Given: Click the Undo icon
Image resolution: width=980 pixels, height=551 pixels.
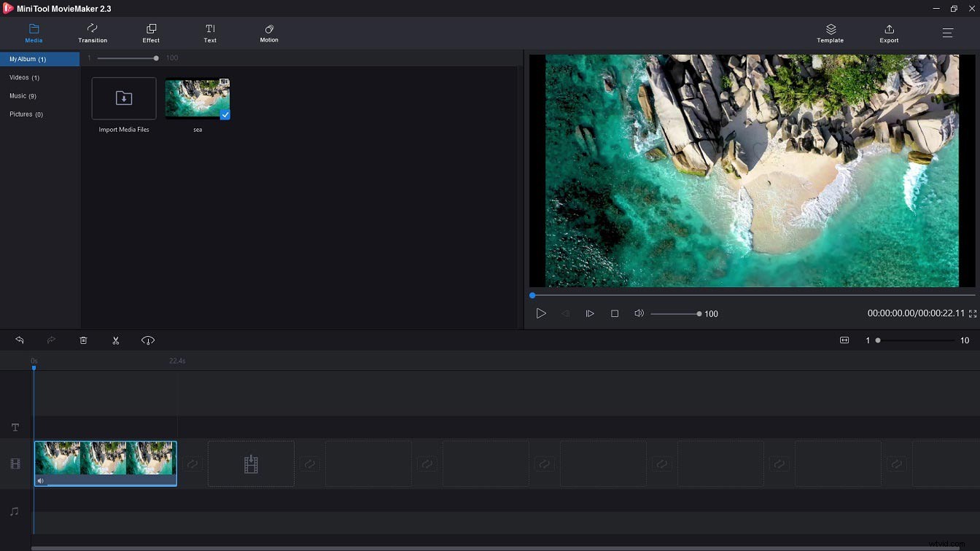Looking at the screenshot, I should [x=19, y=340].
